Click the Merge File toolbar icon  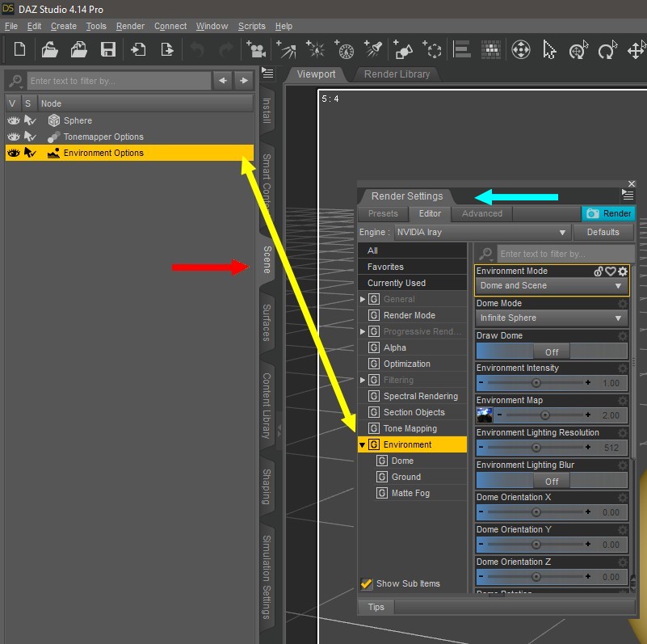(x=79, y=50)
